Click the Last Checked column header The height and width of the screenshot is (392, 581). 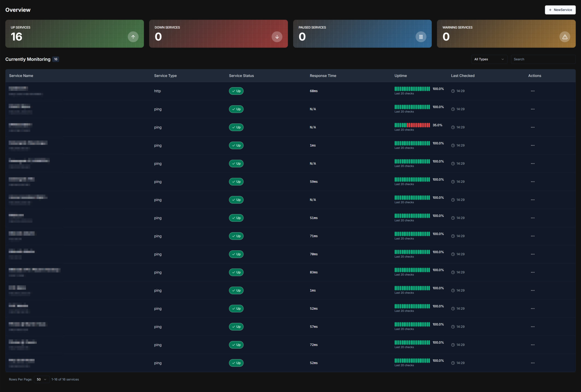[x=462, y=76]
